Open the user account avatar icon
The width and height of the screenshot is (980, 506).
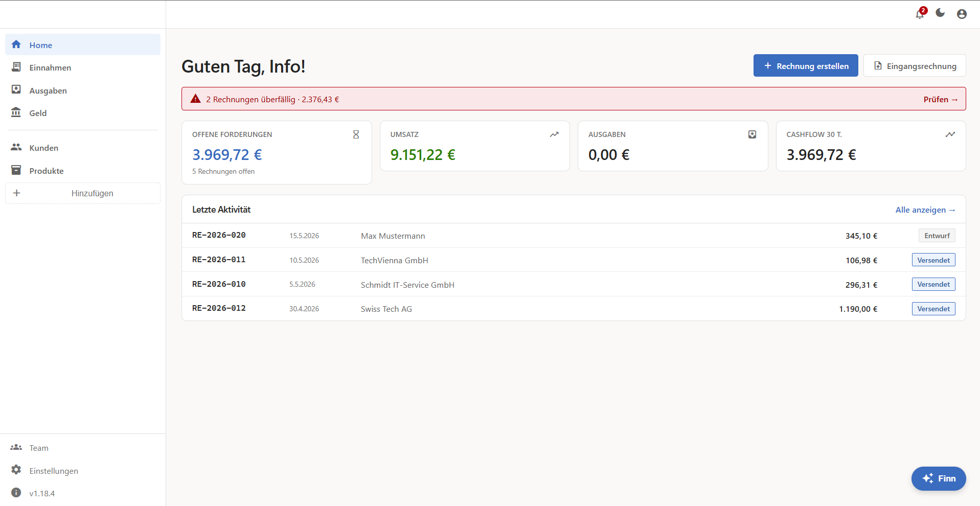tap(962, 14)
